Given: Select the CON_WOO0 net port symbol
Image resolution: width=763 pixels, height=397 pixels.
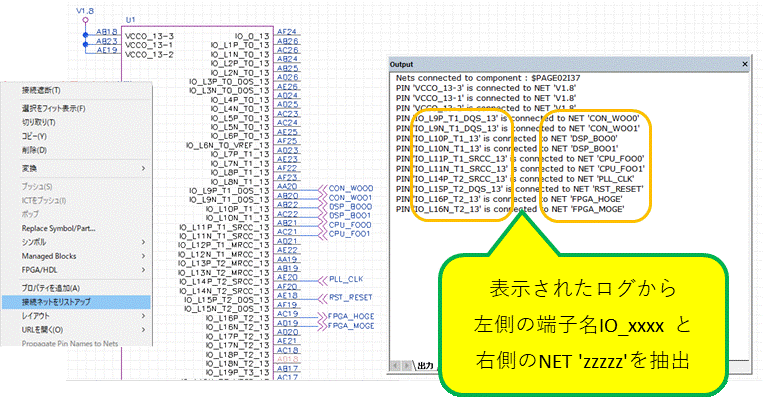Looking at the screenshot, I should coord(346,188).
